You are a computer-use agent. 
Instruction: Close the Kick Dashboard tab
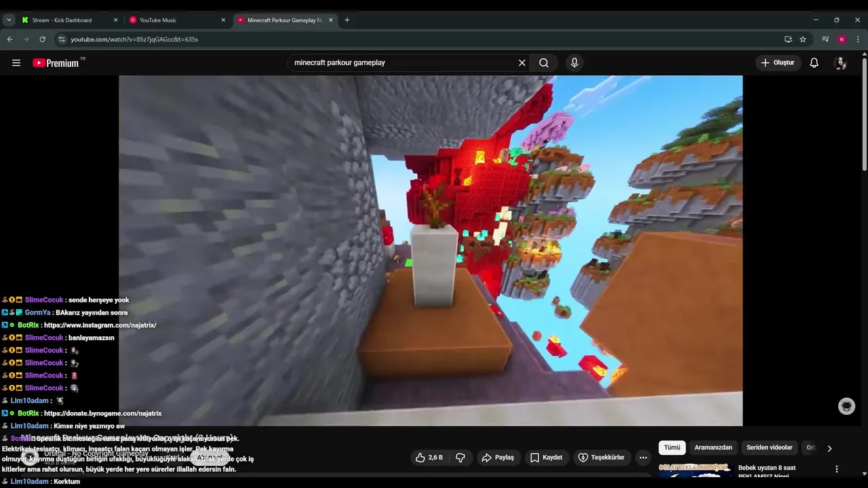[115, 20]
